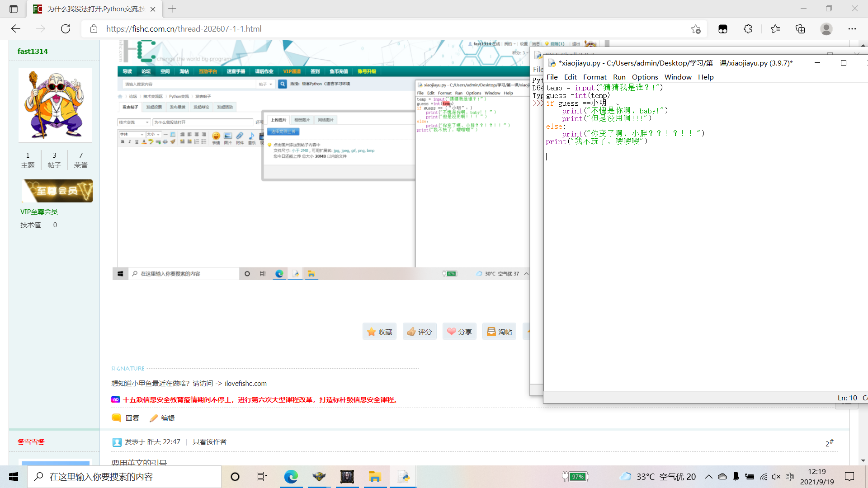The height and width of the screenshot is (488, 868).
Task: Click the 淘帖 button
Action: 499,332
